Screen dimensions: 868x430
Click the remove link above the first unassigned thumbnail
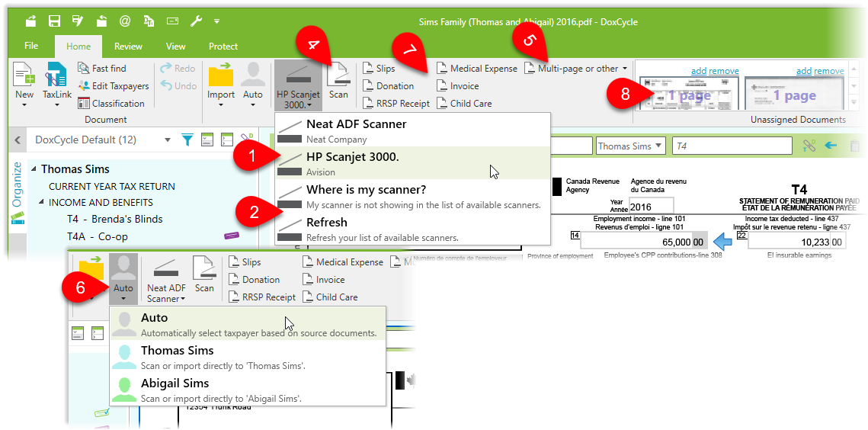(x=723, y=70)
